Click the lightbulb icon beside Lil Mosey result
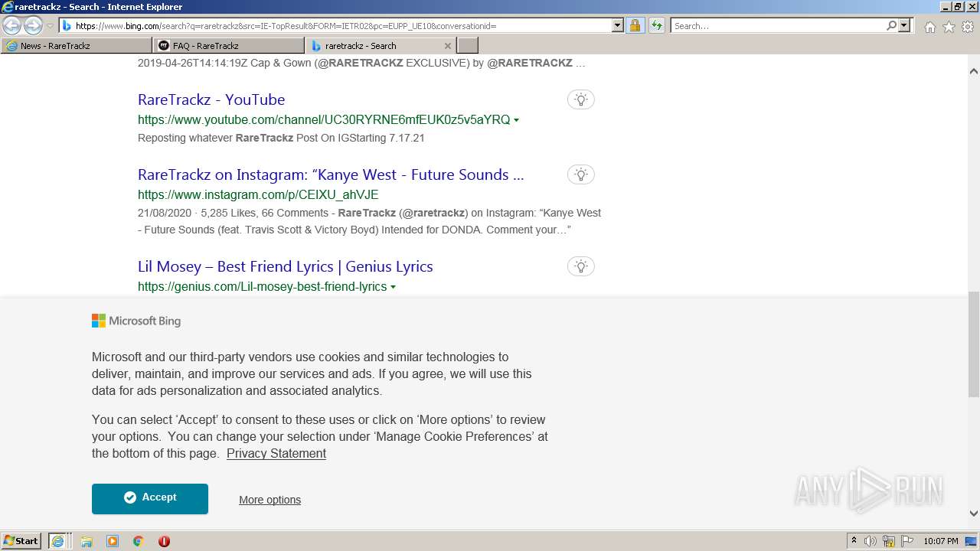The image size is (980, 551). coord(581,266)
